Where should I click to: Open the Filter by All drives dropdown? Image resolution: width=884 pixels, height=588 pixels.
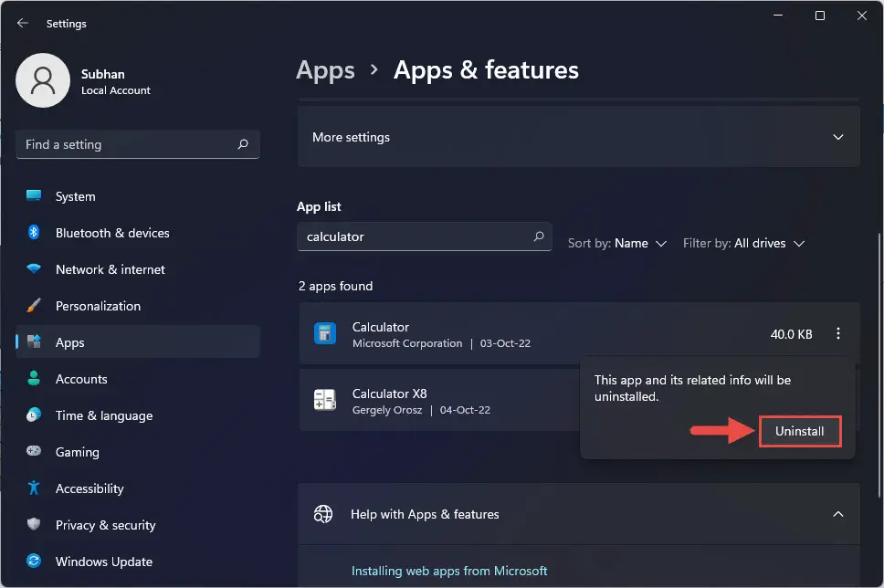point(743,244)
